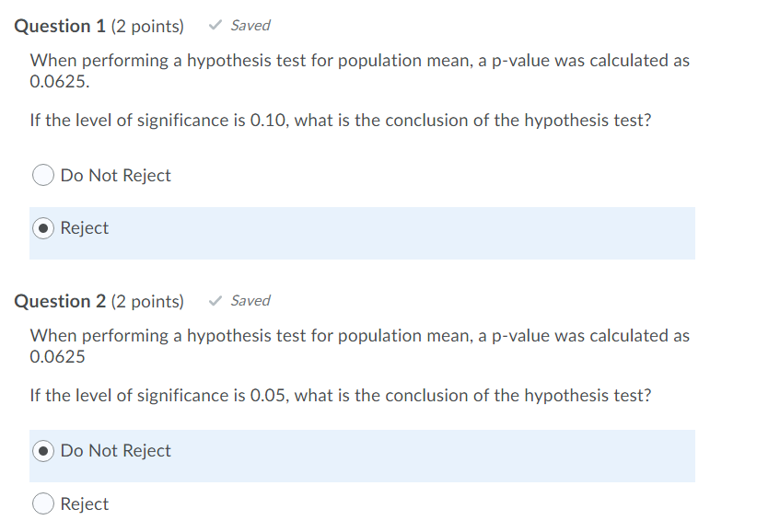Viewport: 780px width, 532px height.
Task: Click the (2 points) text of Question 2
Action: click(x=147, y=302)
